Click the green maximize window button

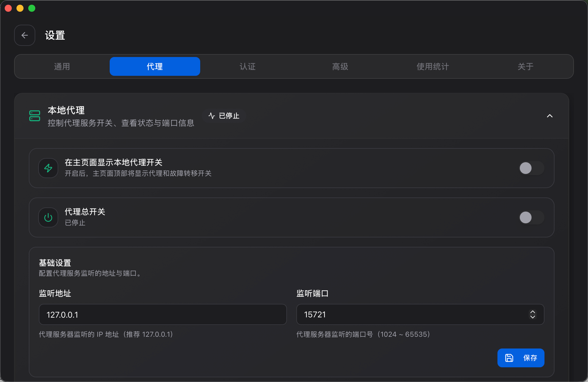click(32, 8)
